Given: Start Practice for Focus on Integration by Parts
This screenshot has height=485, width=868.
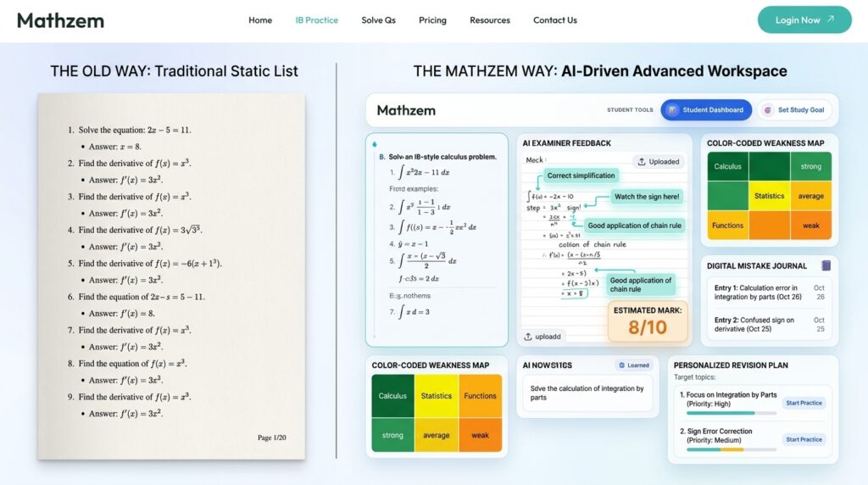Looking at the screenshot, I should (x=804, y=403).
